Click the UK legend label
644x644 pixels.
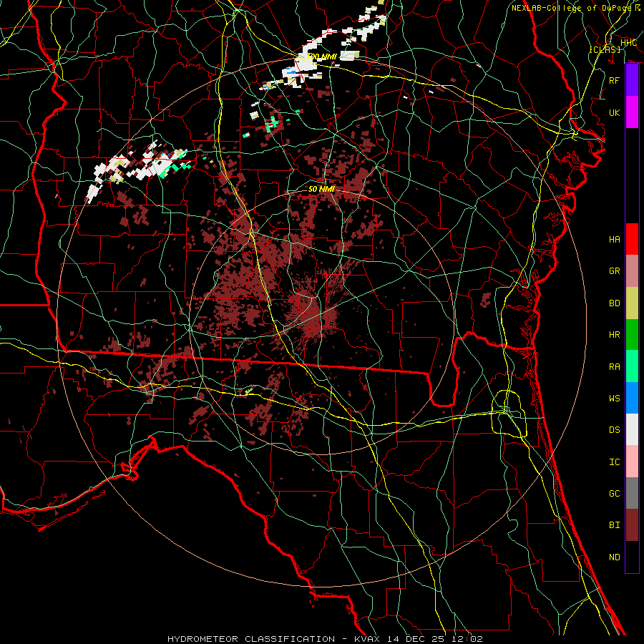(615, 112)
